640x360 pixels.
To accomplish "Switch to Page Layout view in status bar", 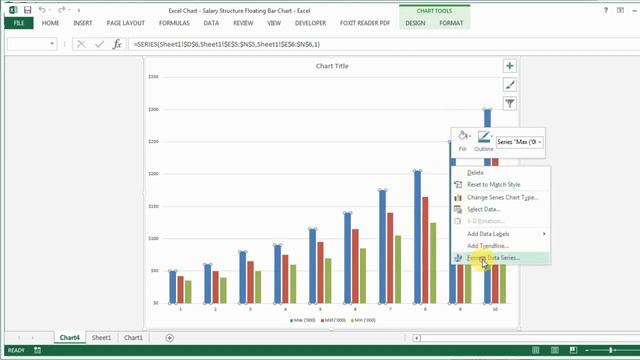I will (555, 350).
